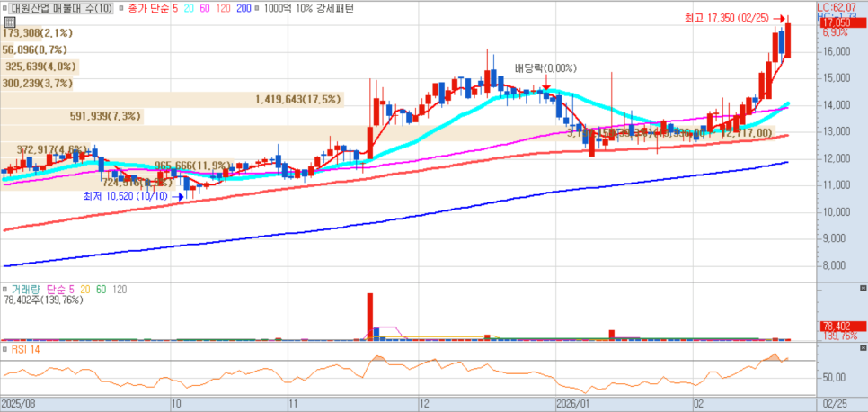
Task: Click the 6,90% change value on price axis
Action: 835,32
